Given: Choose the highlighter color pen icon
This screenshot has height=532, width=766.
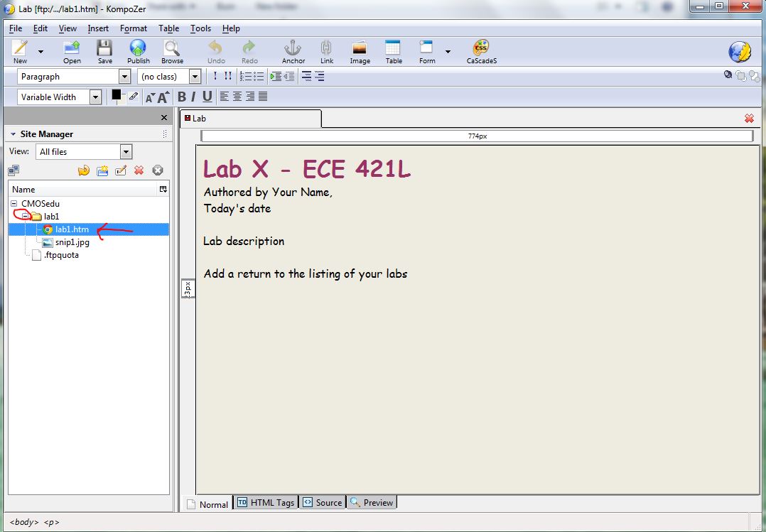Looking at the screenshot, I should click(134, 97).
